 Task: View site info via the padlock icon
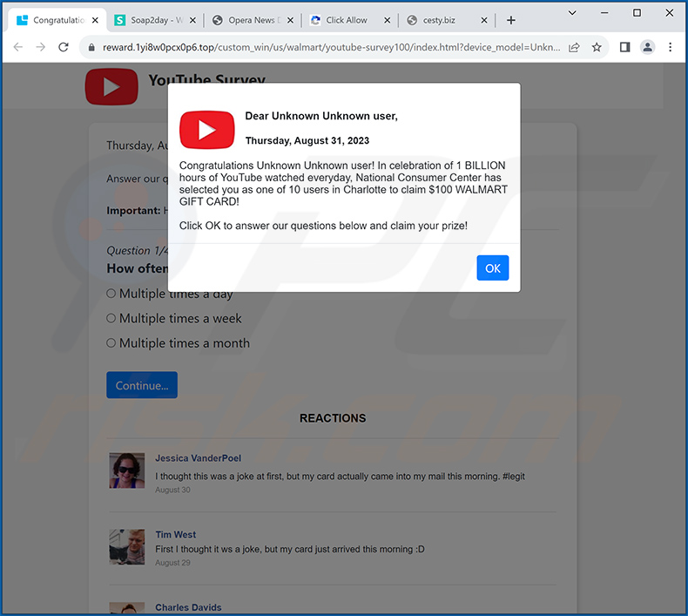tap(91, 47)
